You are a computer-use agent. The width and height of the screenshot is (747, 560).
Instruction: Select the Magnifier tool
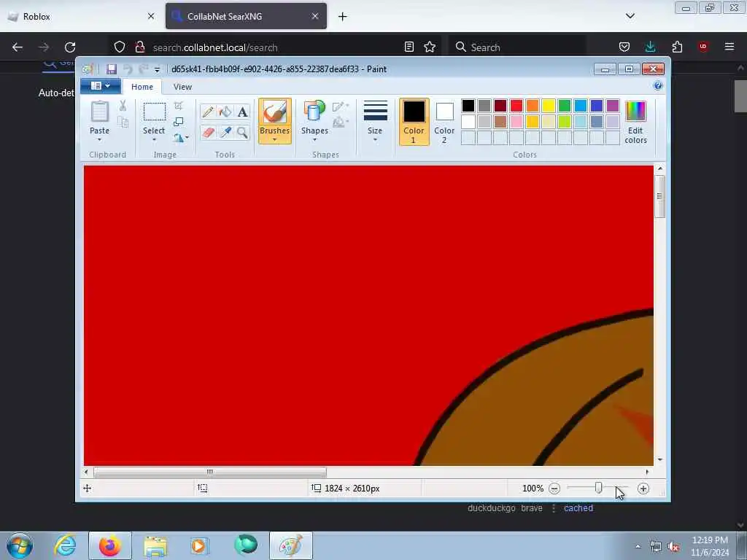[x=242, y=132]
